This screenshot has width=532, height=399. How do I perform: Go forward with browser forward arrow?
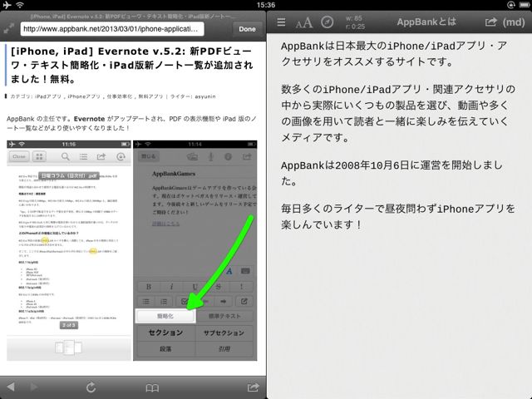point(34,387)
